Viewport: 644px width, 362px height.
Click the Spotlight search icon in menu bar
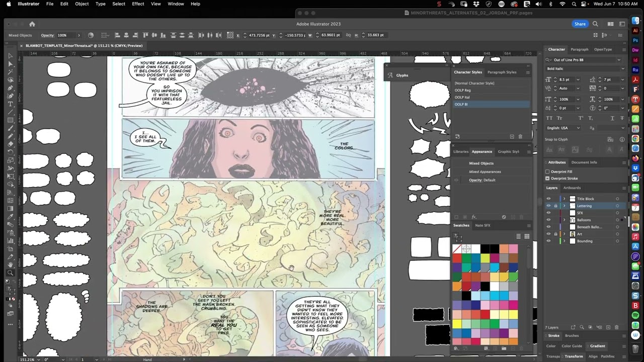(574, 4)
